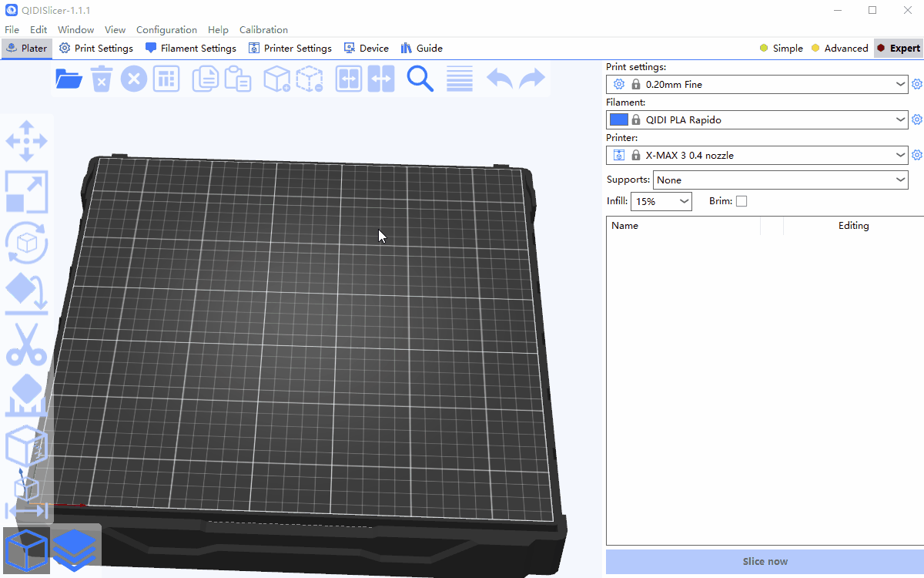Switch to layers preview view icon
Screen dimensions: 924x578
click(75, 549)
